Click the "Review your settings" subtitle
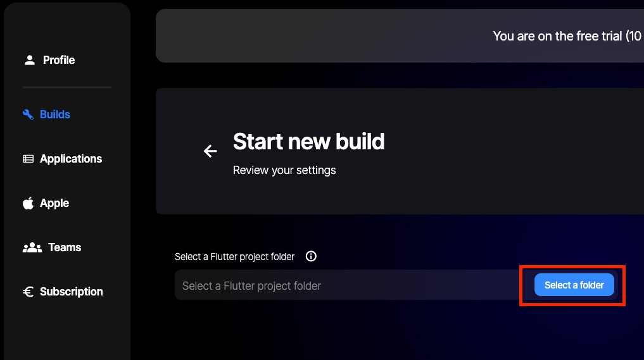The width and height of the screenshot is (644, 360). coord(284,170)
